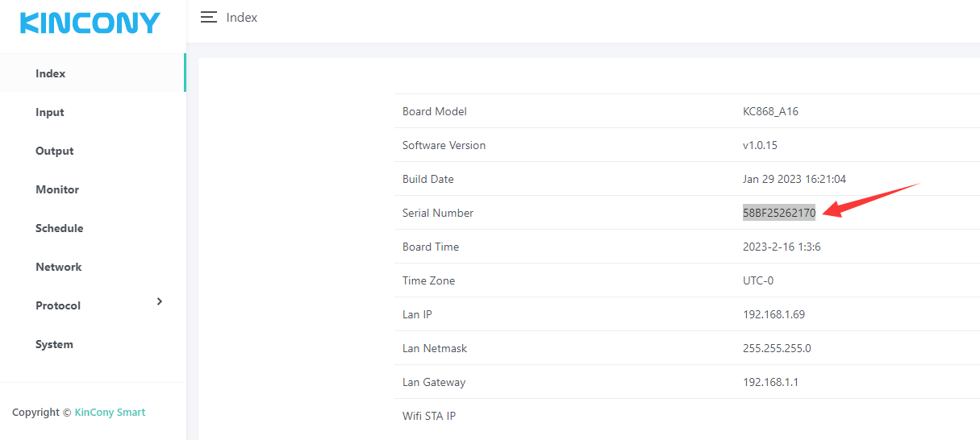Click the KinCony logo

pyautogui.click(x=90, y=23)
